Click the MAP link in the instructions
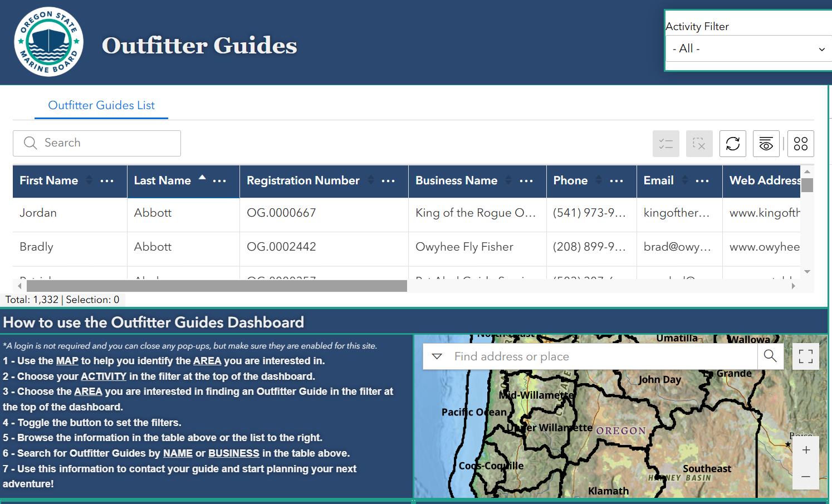Viewport: 832px width, 504px height. pyautogui.click(x=67, y=360)
